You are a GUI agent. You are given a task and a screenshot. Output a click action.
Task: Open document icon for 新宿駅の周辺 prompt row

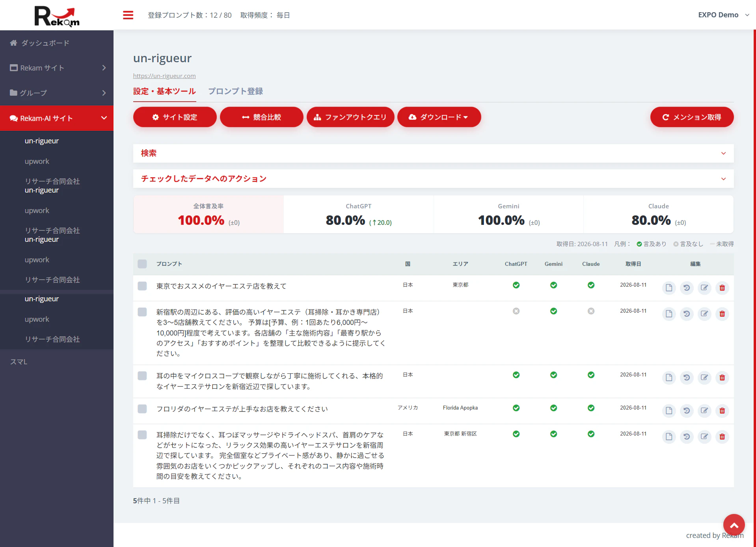(x=669, y=314)
